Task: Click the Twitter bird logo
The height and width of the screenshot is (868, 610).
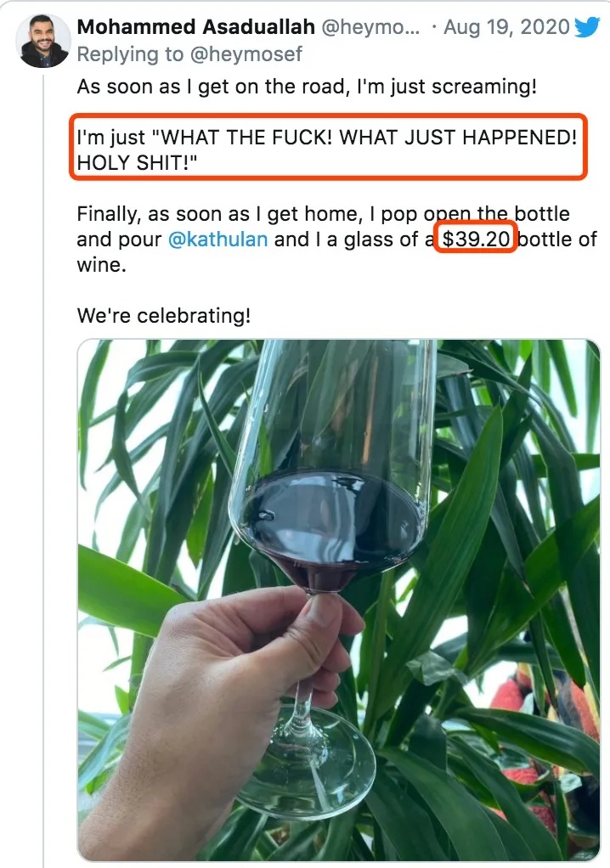Action: (587, 27)
